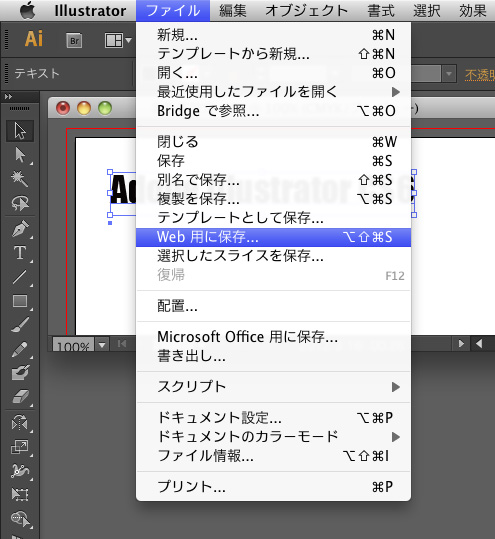Open the zoom level dropdown arrow
Screen dimensions: 495x539
coord(102,344)
